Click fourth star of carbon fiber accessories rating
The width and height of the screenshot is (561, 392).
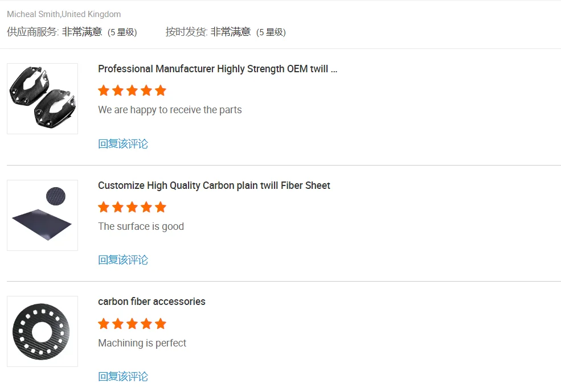[146, 324]
